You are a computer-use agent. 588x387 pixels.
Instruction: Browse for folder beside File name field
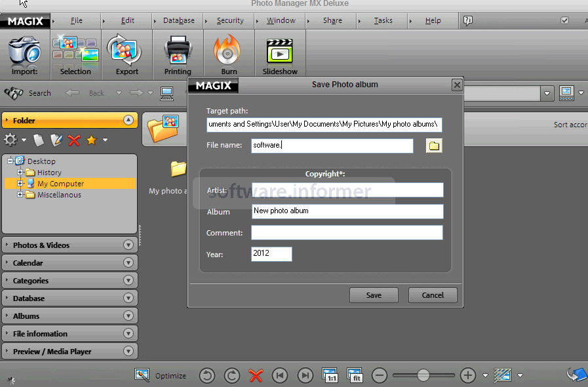pyautogui.click(x=434, y=146)
